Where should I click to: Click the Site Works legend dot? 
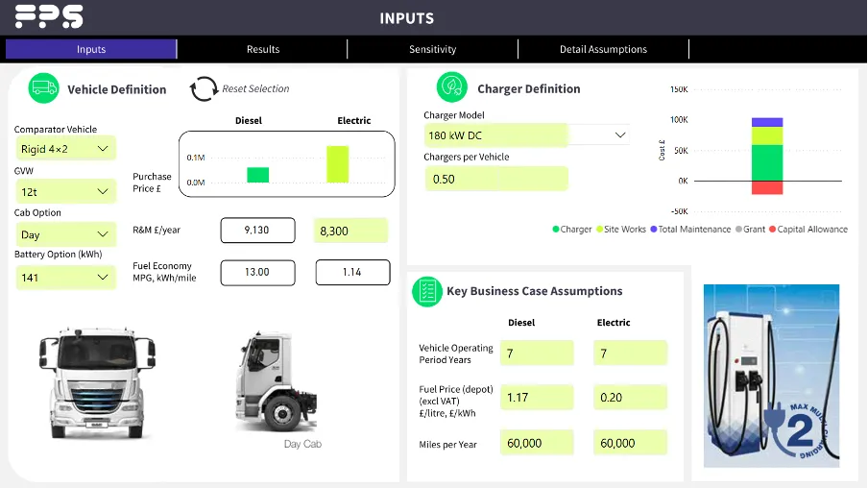(x=599, y=230)
